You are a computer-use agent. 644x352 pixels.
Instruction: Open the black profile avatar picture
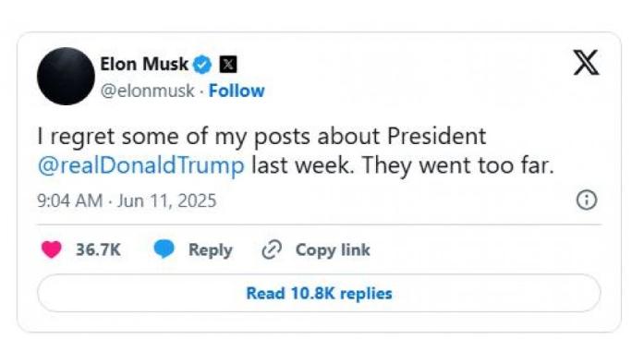tap(66, 77)
